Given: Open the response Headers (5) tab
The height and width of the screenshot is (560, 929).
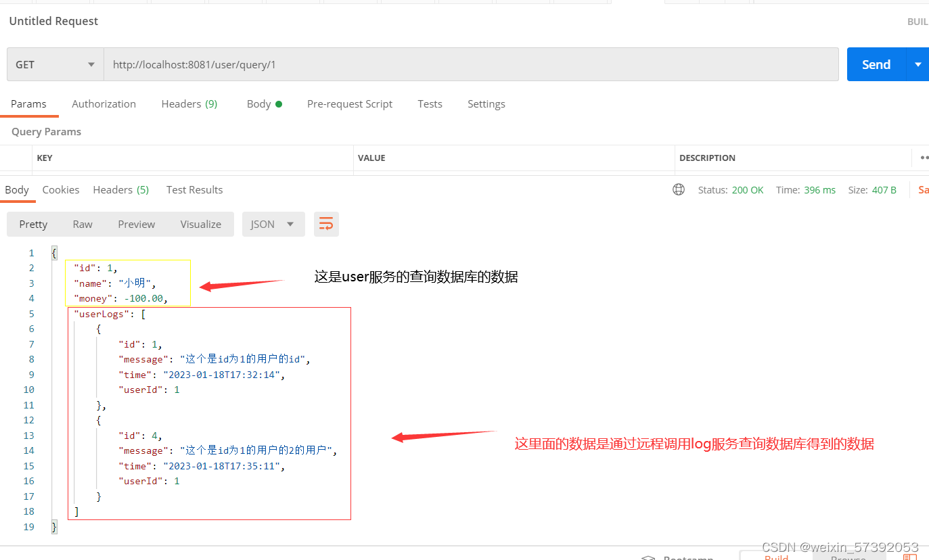Looking at the screenshot, I should pos(121,189).
